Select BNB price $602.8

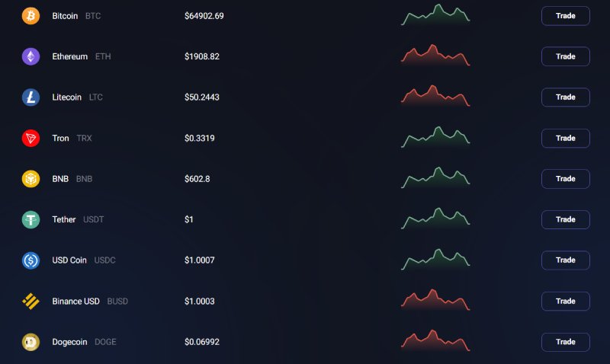pos(197,179)
